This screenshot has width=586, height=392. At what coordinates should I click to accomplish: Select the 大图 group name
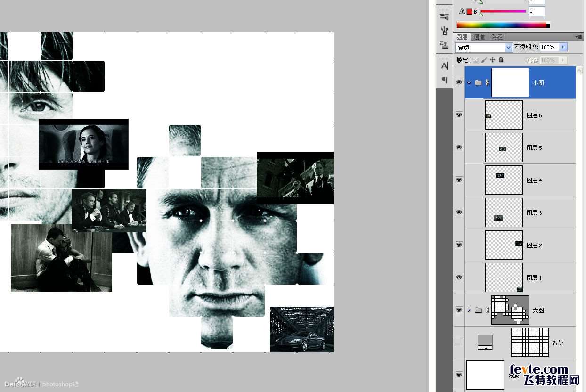coord(538,310)
